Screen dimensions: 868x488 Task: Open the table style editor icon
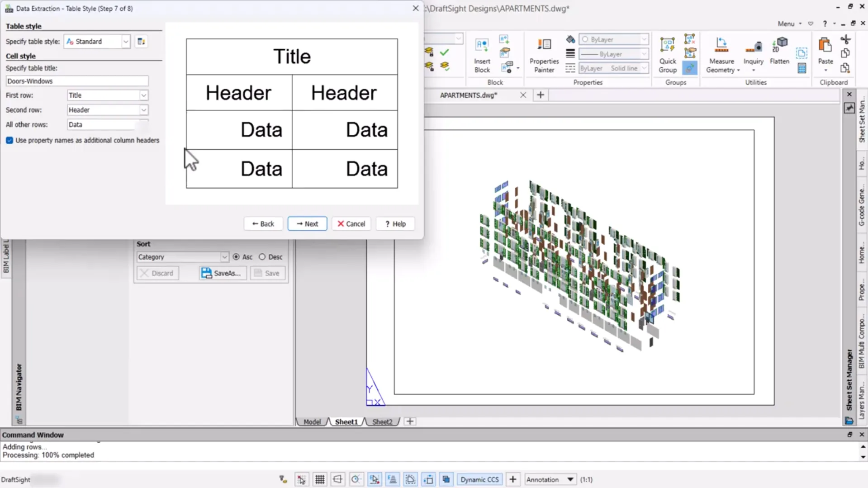click(141, 42)
